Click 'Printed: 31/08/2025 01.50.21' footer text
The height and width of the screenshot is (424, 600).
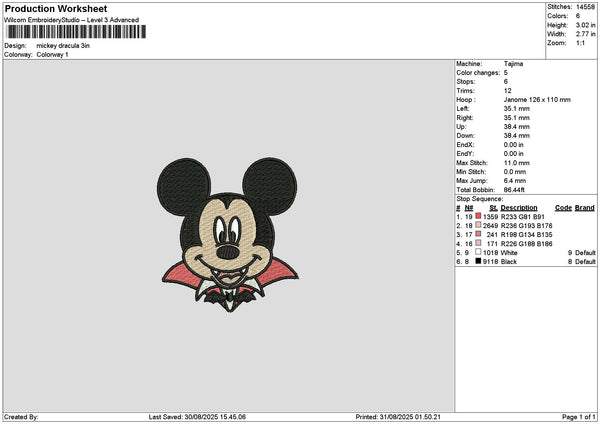click(x=398, y=417)
